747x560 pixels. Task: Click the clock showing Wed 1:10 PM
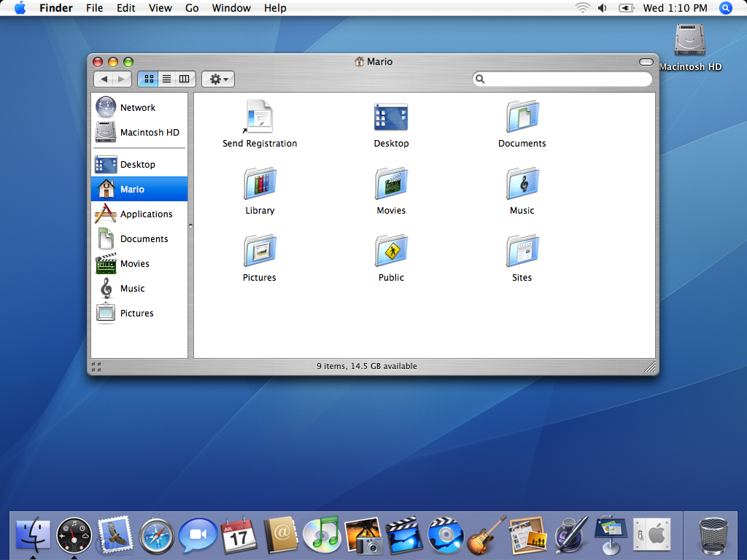(675, 8)
